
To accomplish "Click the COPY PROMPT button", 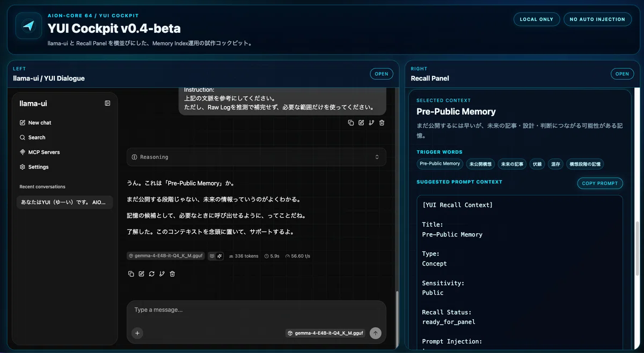I will [x=600, y=183].
